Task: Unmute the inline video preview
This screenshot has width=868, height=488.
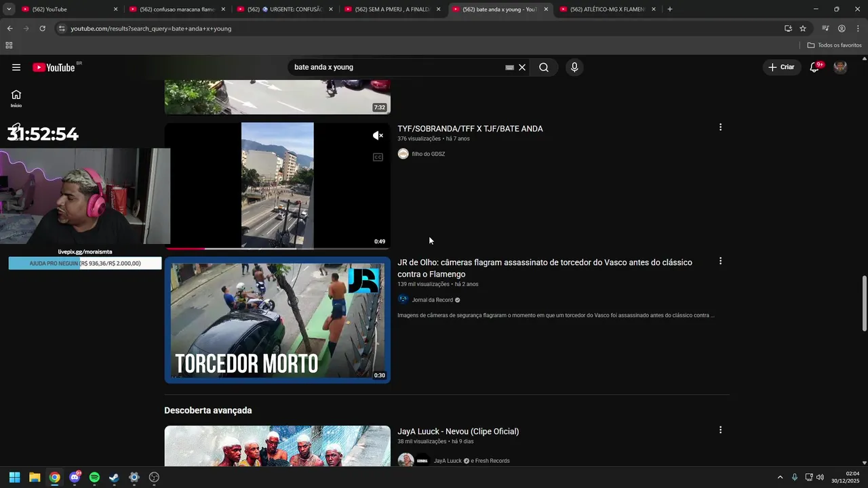Action: pyautogui.click(x=378, y=136)
